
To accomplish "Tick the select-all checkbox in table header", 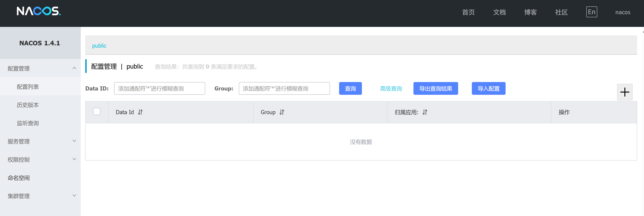I will point(97,111).
